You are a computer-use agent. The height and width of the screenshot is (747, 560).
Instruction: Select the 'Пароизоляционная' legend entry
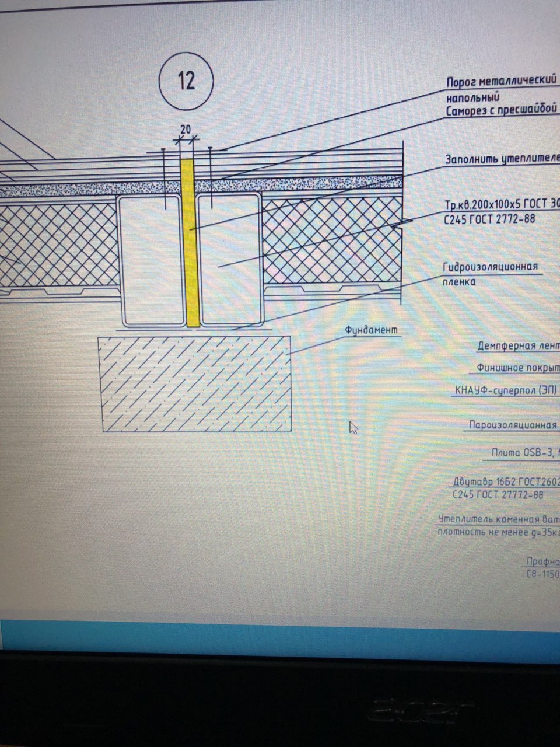513,425
